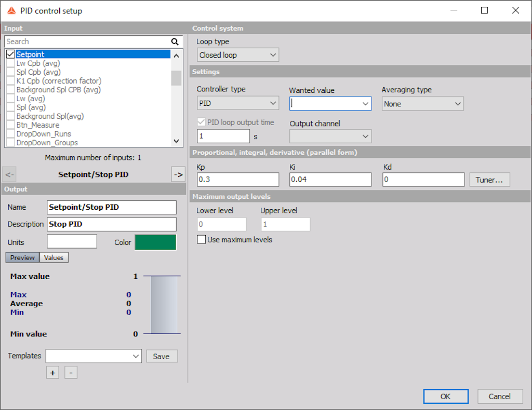The width and height of the screenshot is (532, 410).
Task: Click the PID control setup app icon
Action: pyautogui.click(x=11, y=11)
